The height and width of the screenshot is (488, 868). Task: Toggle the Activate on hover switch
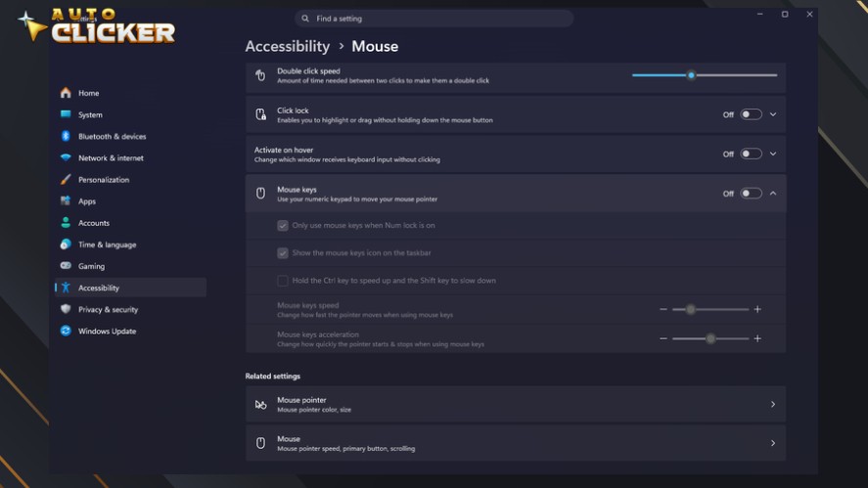click(x=751, y=154)
